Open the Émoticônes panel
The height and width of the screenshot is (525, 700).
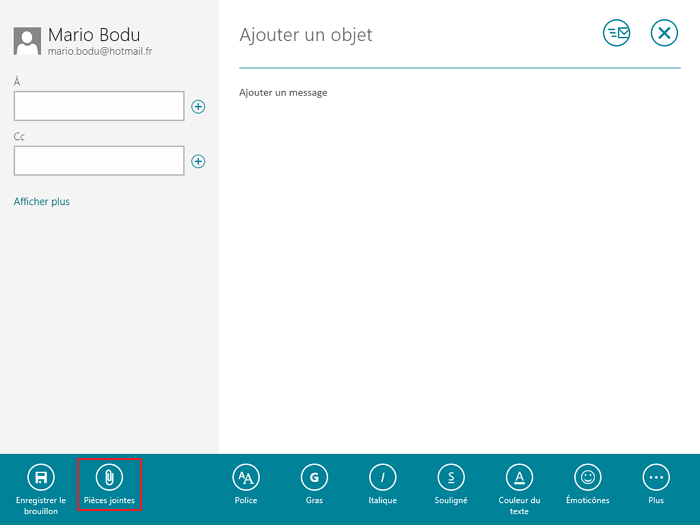pyautogui.click(x=588, y=484)
